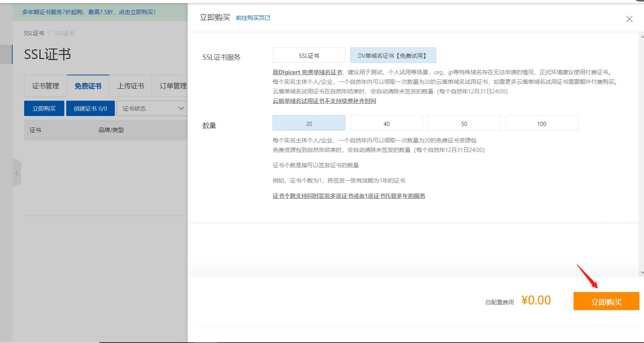Click the panel scrollbar up arrow
The height and width of the screenshot is (343, 644).
tap(642, 36)
